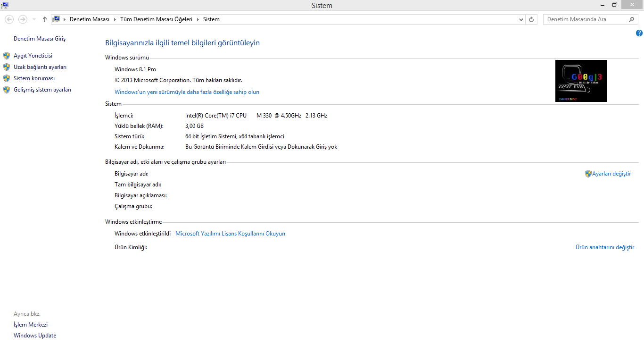Image resolution: width=644 pixels, height=345 pixels.
Task: Open the window system menu icon in the title bar
Action: [5, 5]
